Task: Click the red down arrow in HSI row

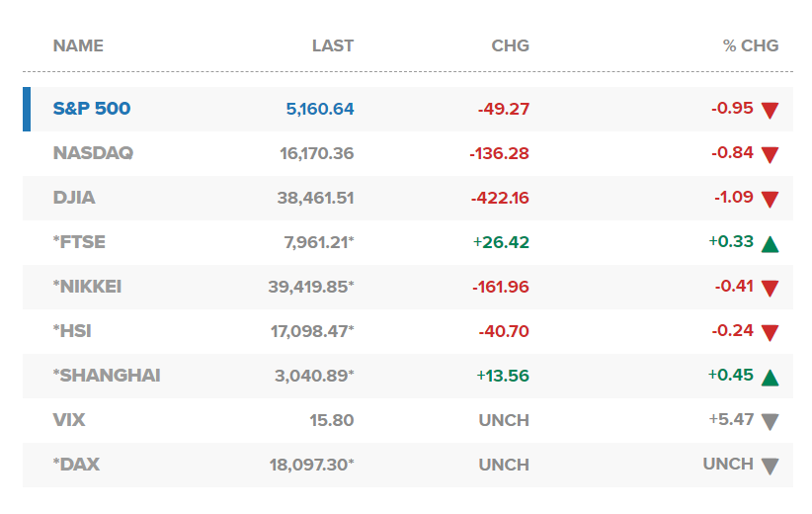Action: click(x=770, y=332)
